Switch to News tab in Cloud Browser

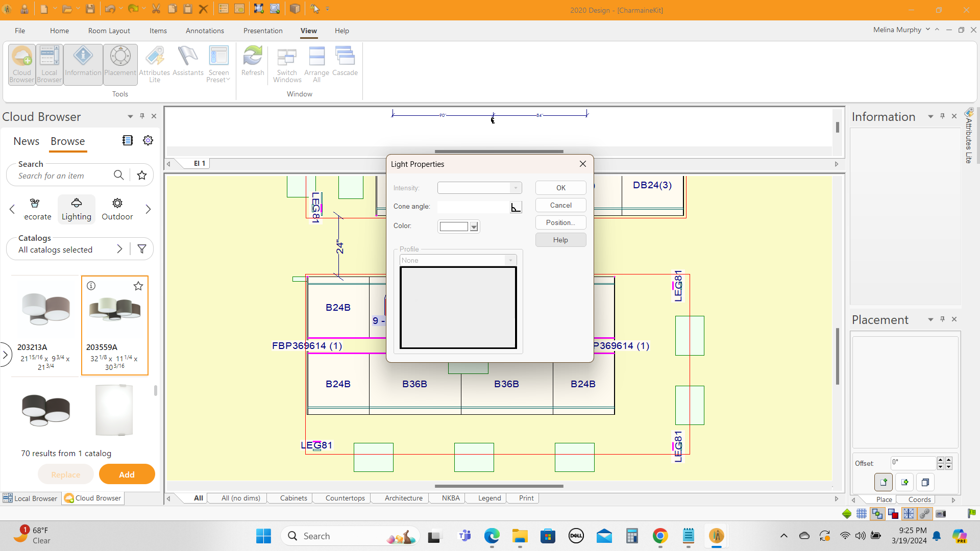tap(27, 141)
